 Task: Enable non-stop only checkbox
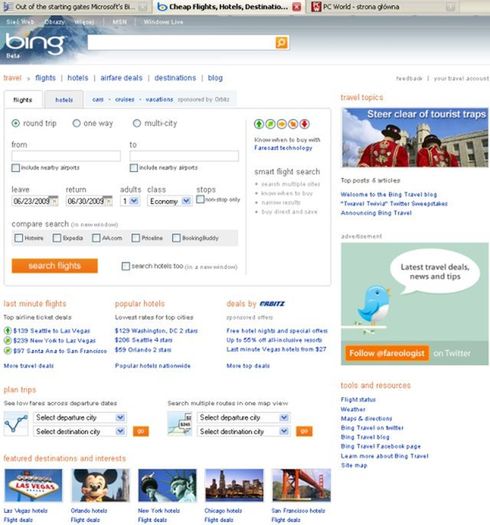(x=200, y=199)
